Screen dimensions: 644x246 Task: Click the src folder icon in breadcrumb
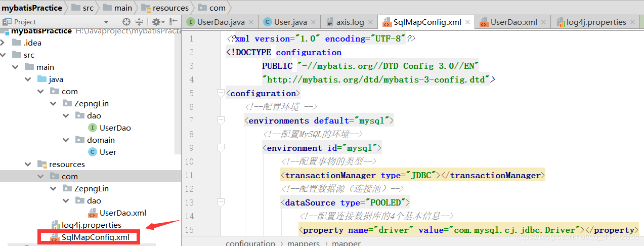[75, 8]
